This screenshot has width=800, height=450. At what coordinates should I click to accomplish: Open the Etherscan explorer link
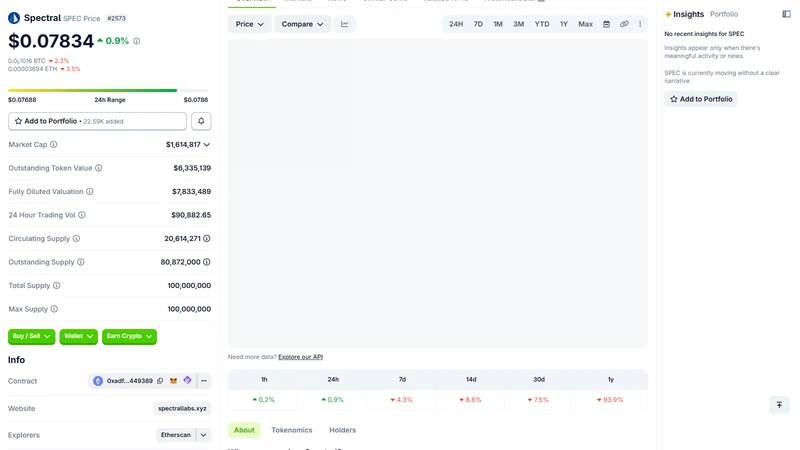click(176, 435)
